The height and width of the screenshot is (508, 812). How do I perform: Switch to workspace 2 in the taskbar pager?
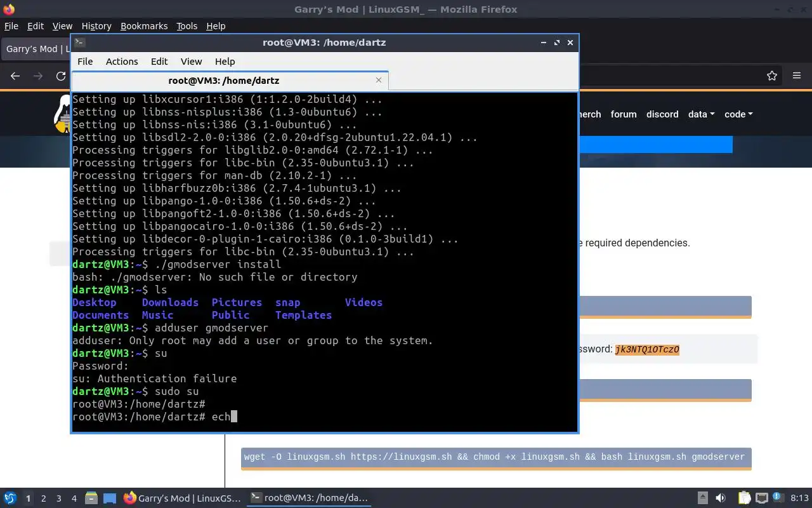pos(43,498)
